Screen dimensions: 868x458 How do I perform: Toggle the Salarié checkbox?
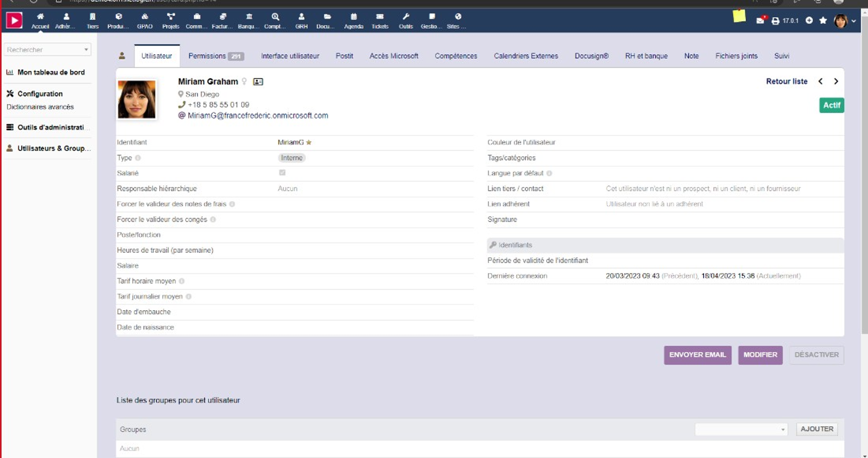point(282,173)
